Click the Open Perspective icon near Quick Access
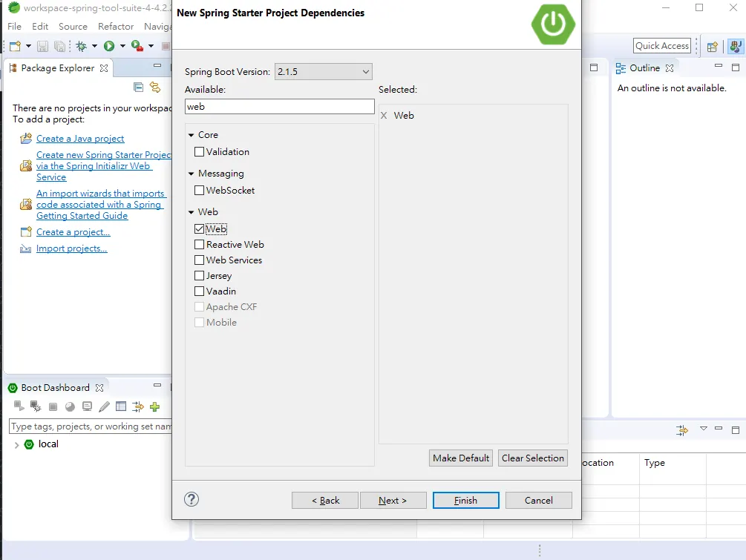Viewport: 746px width, 560px height. tap(712, 47)
